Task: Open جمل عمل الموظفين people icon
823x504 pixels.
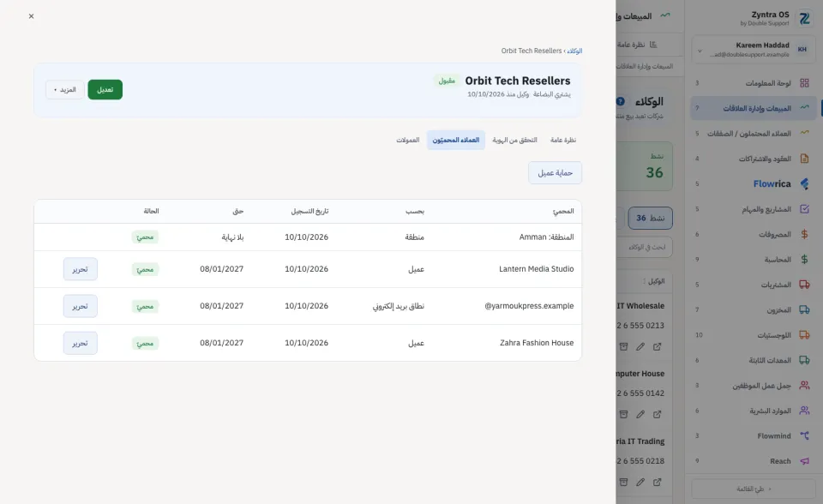Action: click(x=804, y=385)
